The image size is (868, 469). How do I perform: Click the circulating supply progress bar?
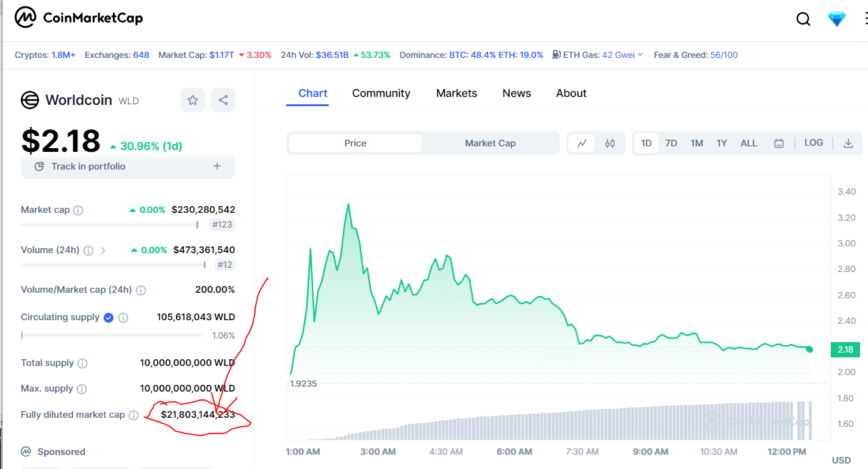pos(112,335)
